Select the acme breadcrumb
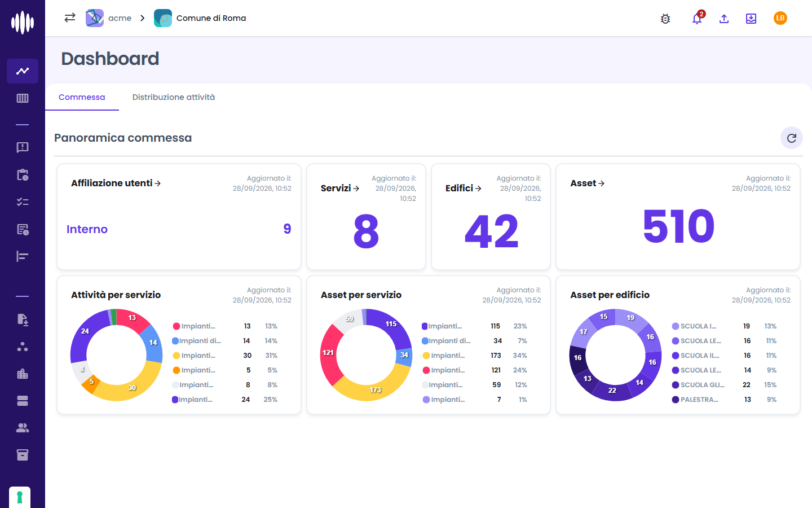The image size is (812, 508). point(109,18)
